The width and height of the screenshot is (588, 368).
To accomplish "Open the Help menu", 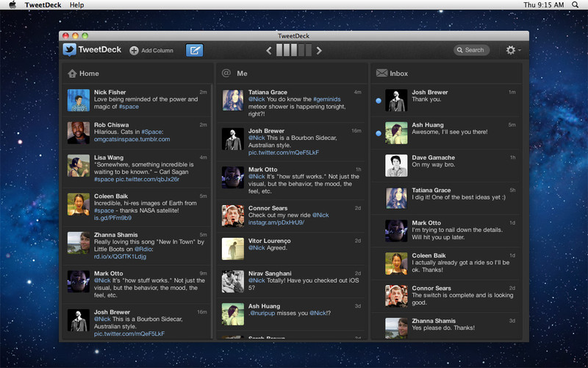I will (76, 5).
